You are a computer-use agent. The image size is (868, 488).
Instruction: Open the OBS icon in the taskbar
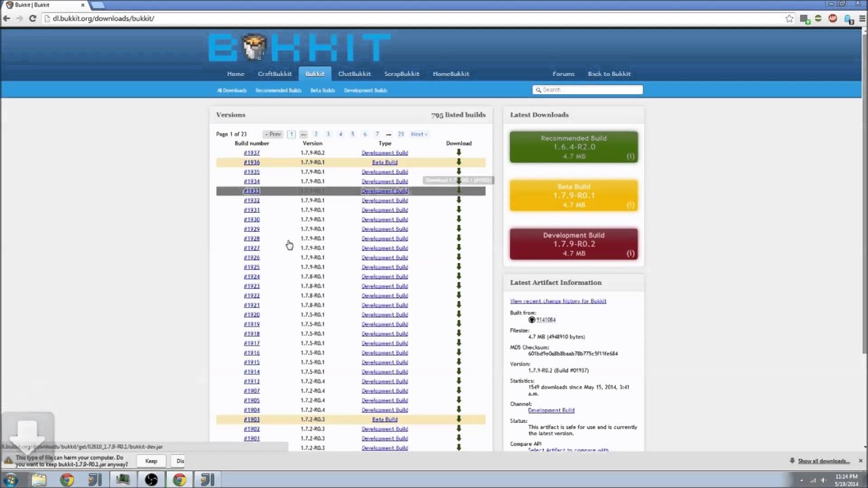tap(151, 480)
